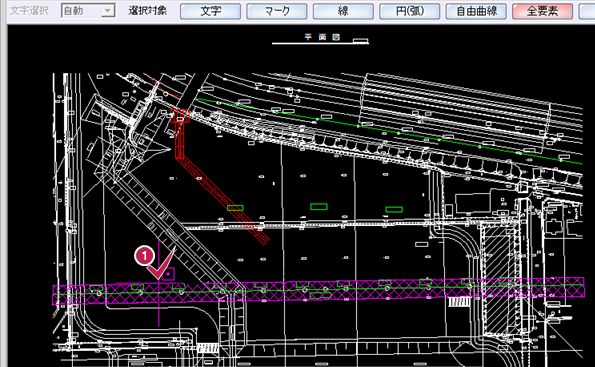Select the middle green rectangle in the drawing

(319, 206)
